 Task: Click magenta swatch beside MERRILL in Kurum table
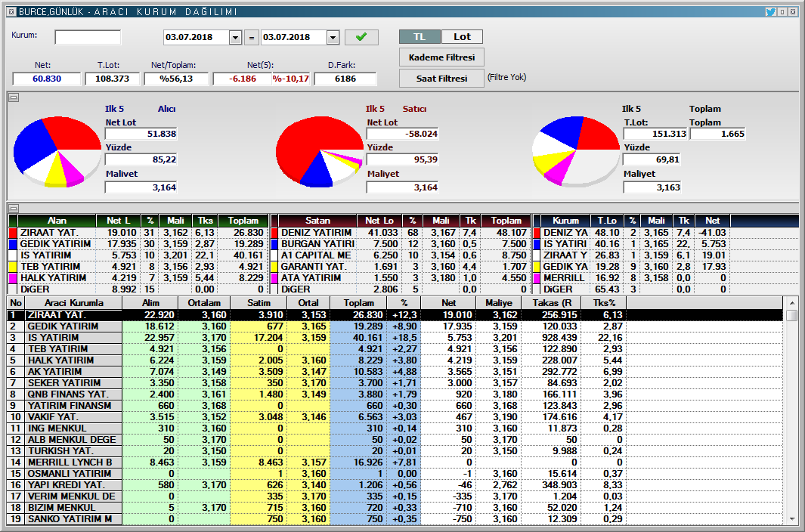click(x=537, y=278)
